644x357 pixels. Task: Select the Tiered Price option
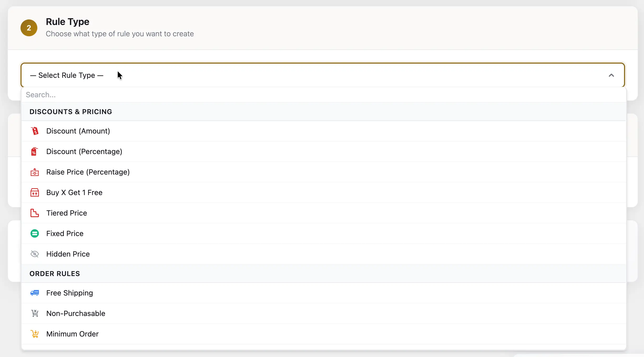67,213
